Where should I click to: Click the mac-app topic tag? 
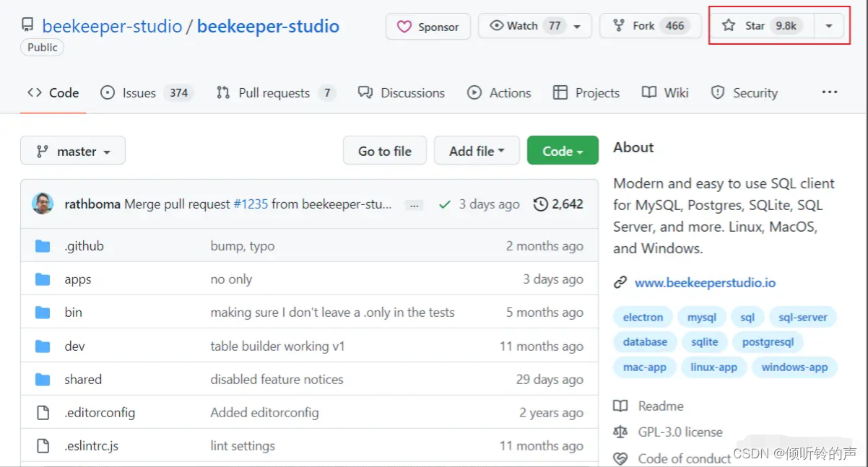tap(645, 367)
